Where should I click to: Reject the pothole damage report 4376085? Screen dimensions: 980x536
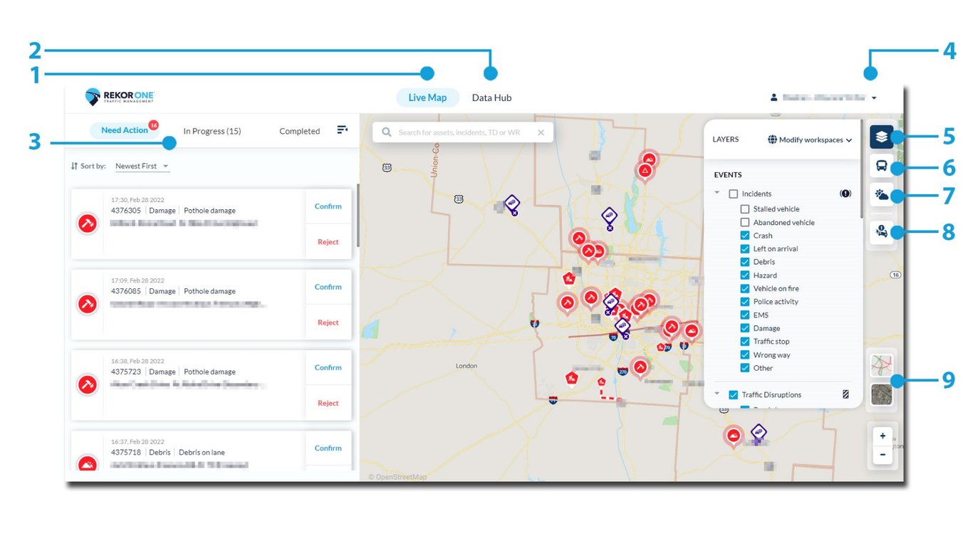328,322
